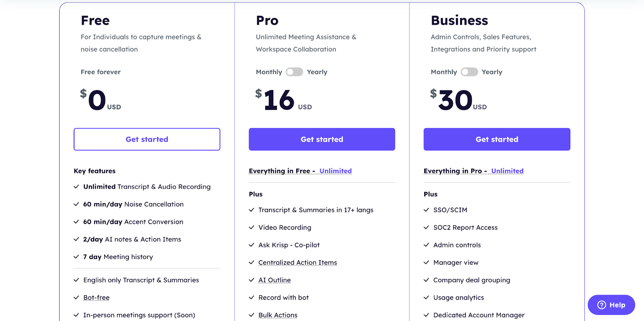Click checkmark beside 7 day Meeting history
The height and width of the screenshot is (321, 644).
point(76,257)
